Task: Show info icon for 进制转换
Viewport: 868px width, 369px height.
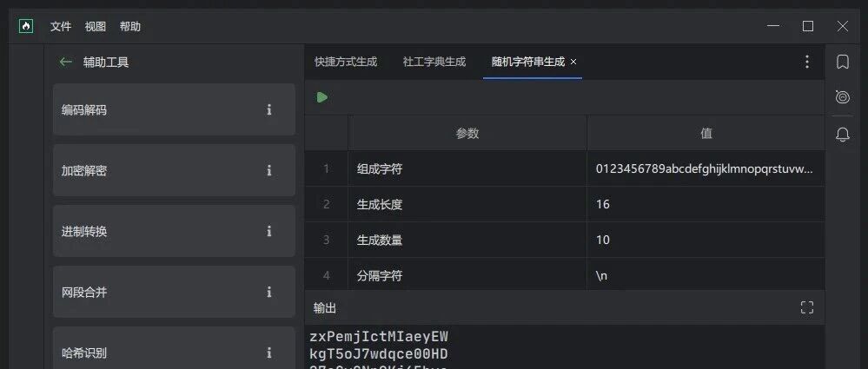Action: point(269,231)
